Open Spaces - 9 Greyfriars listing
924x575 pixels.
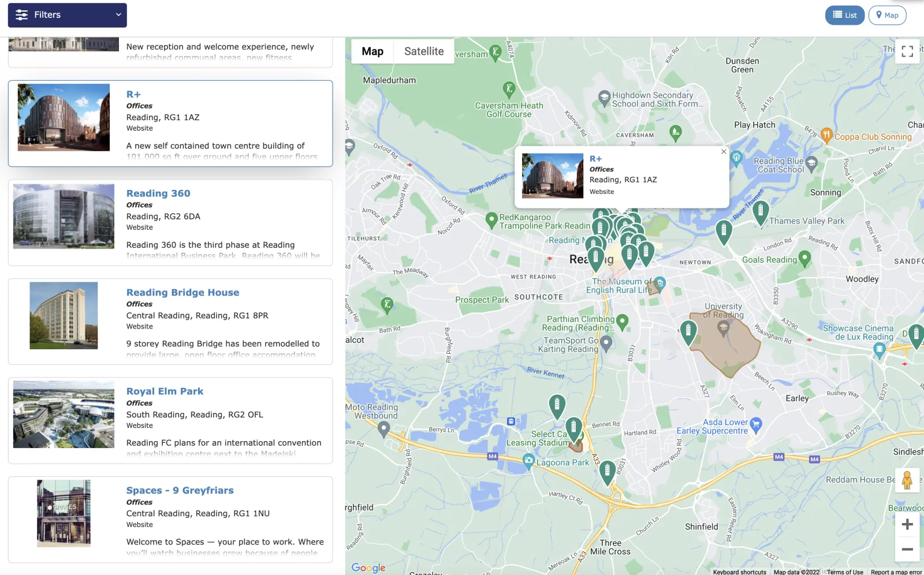point(180,490)
